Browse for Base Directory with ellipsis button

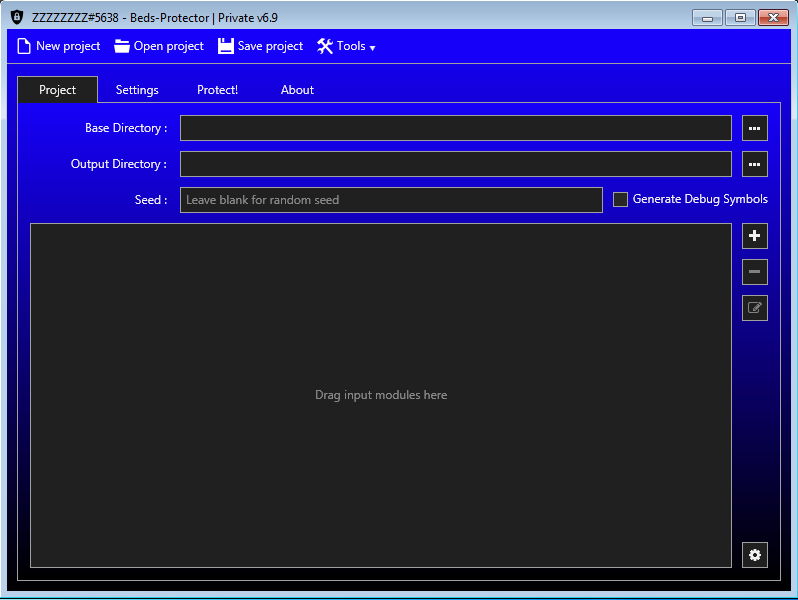[x=754, y=128]
